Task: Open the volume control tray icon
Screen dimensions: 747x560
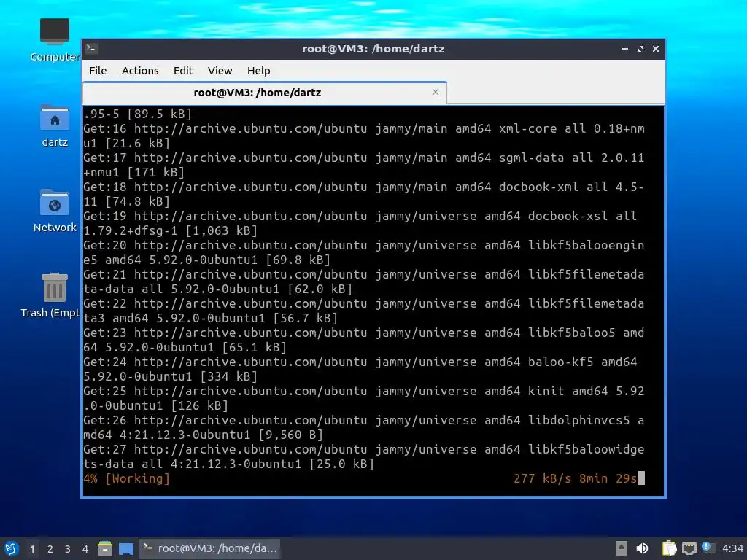Action: click(642, 548)
